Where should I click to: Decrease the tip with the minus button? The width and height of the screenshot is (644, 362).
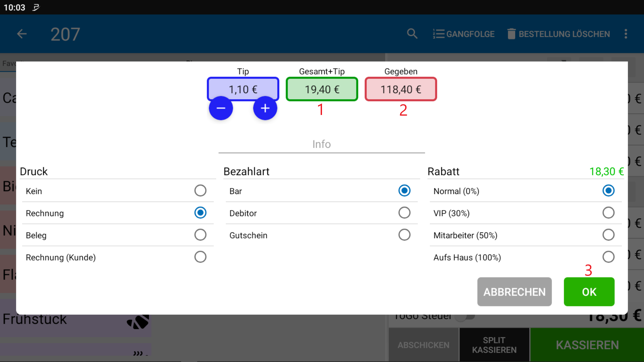point(221,108)
